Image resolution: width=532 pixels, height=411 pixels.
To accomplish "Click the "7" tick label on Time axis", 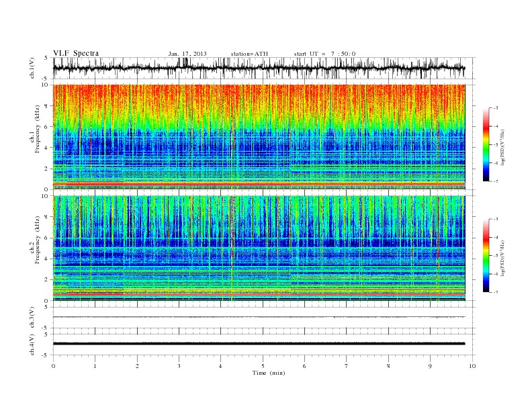I will point(347,366).
